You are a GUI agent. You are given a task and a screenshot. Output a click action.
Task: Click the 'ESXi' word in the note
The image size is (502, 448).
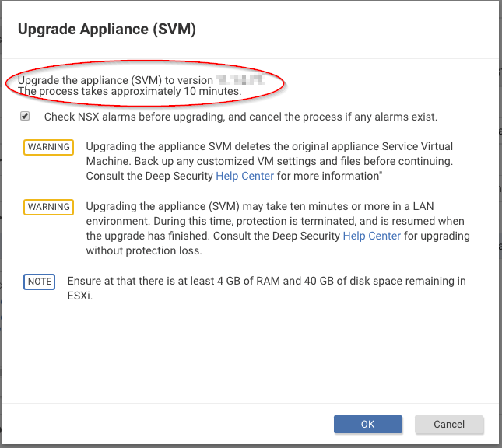(79, 296)
